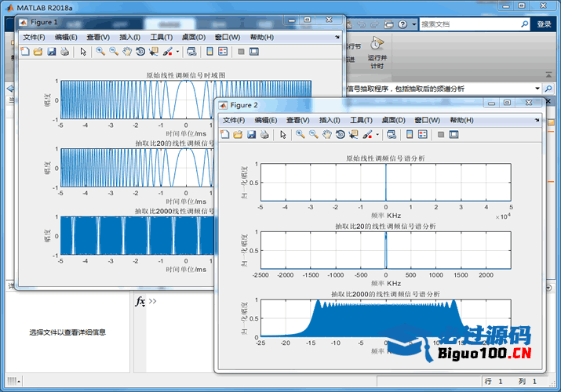Select Rotate 3D tool in Figure 2 toolbar

pos(341,134)
